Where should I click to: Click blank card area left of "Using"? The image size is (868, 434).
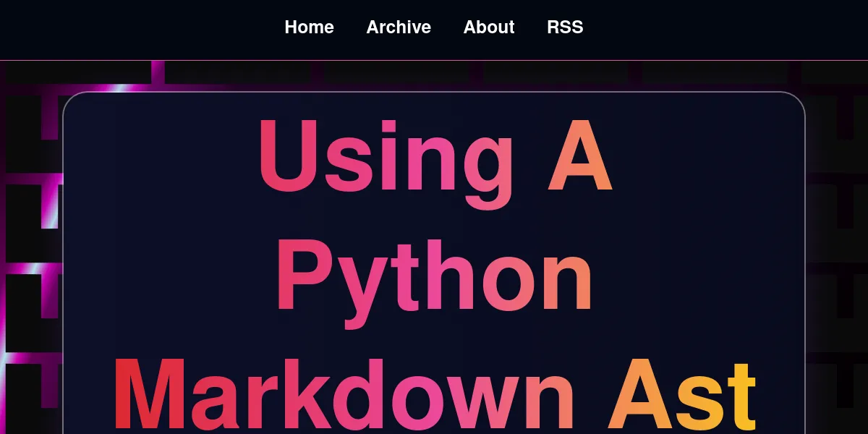coord(159,159)
